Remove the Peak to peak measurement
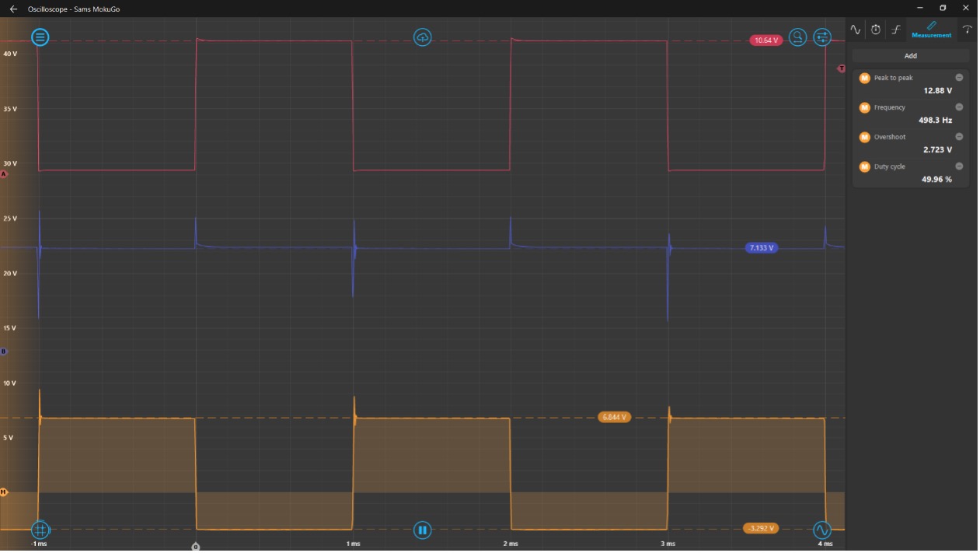Image resolution: width=980 pixels, height=553 pixels. coord(959,78)
